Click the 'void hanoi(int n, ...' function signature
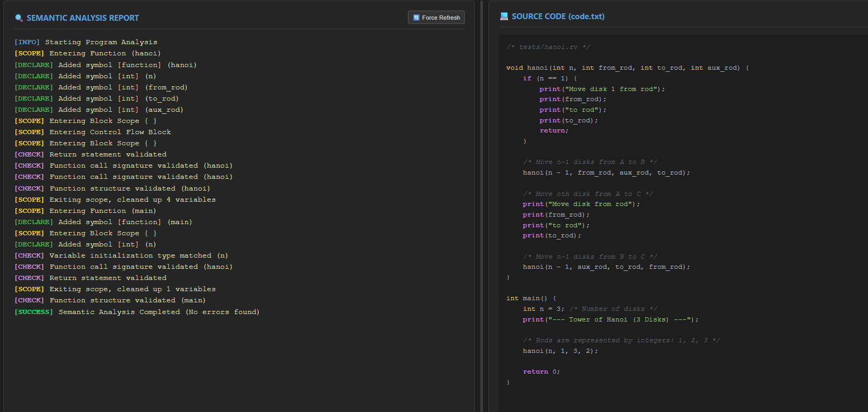 click(x=628, y=68)
